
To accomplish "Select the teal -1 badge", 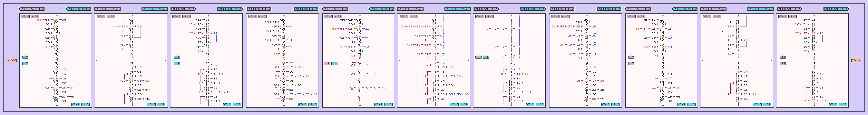I will 334,63.
